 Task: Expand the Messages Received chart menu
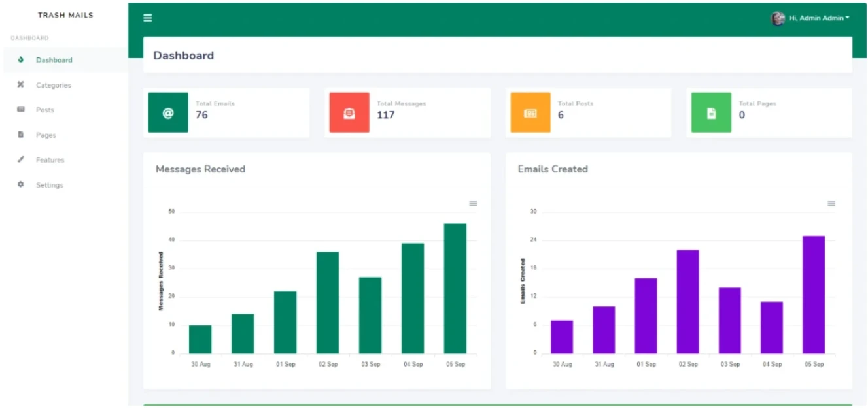click(473, 204)
